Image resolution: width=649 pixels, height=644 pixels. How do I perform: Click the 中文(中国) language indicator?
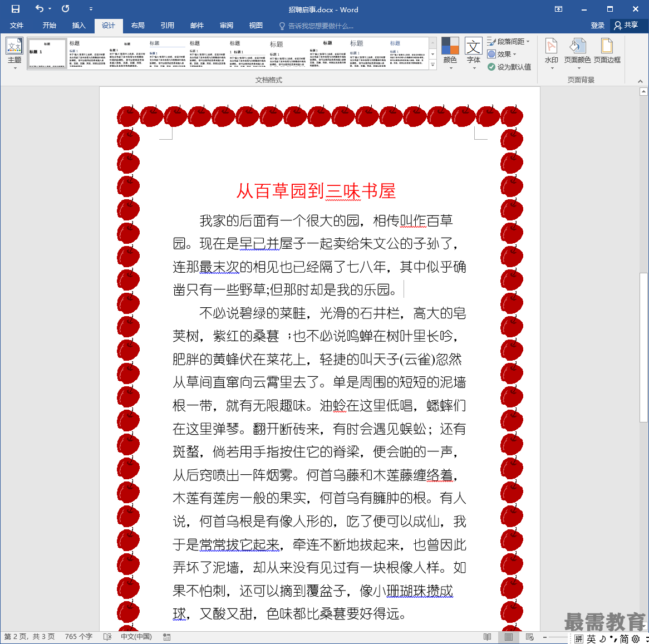pos(136,637)
